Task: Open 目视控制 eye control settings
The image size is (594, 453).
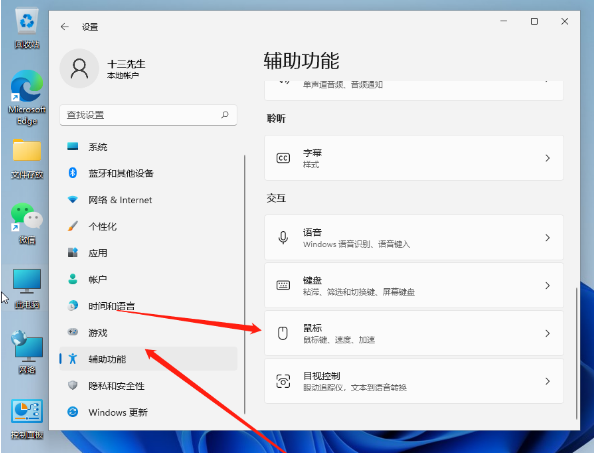Action: point(414,381)
